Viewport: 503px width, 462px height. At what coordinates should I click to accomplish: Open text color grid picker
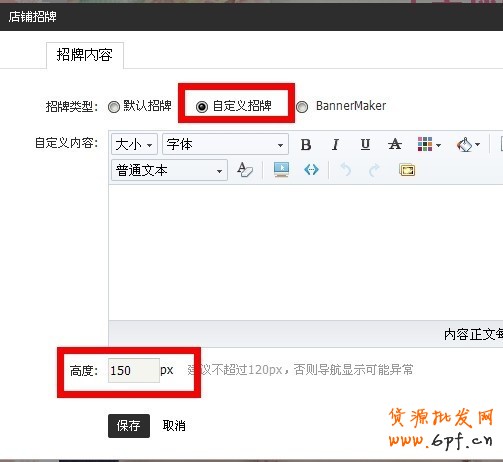click(x=429, y=145)
